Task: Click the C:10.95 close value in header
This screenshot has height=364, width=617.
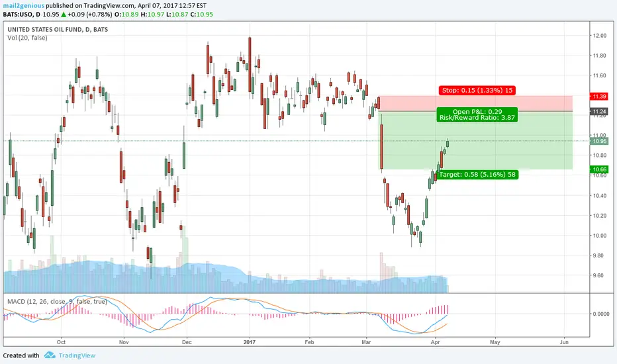Action: click(x=201, y=15)
